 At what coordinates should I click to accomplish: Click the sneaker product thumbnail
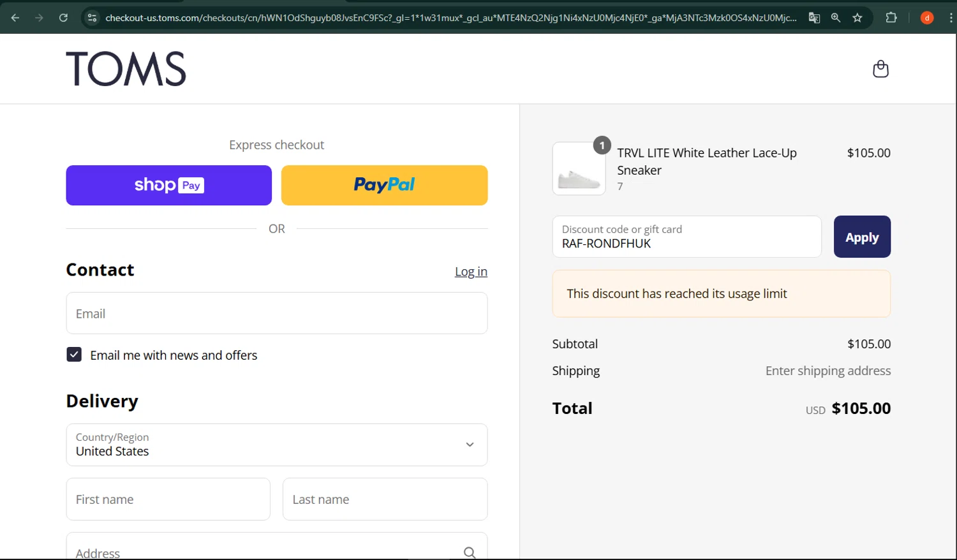[x=579, y=168]
